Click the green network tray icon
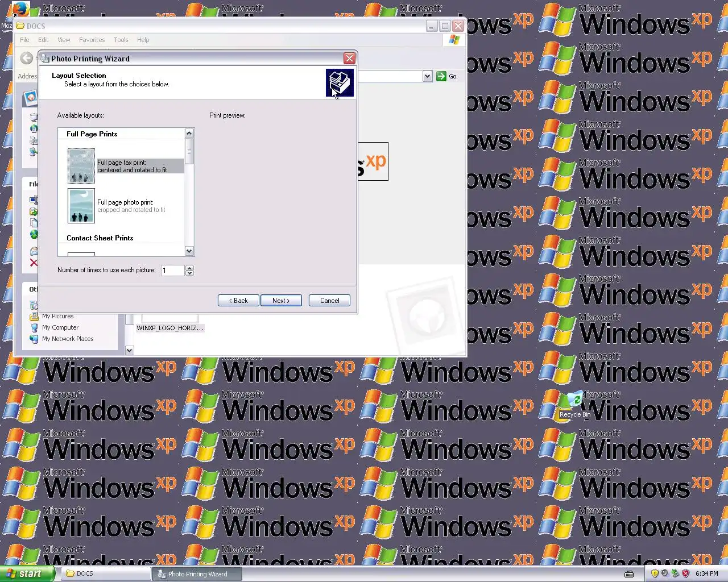This screenshot has width=728, height=582. click(x=675, y=573)
